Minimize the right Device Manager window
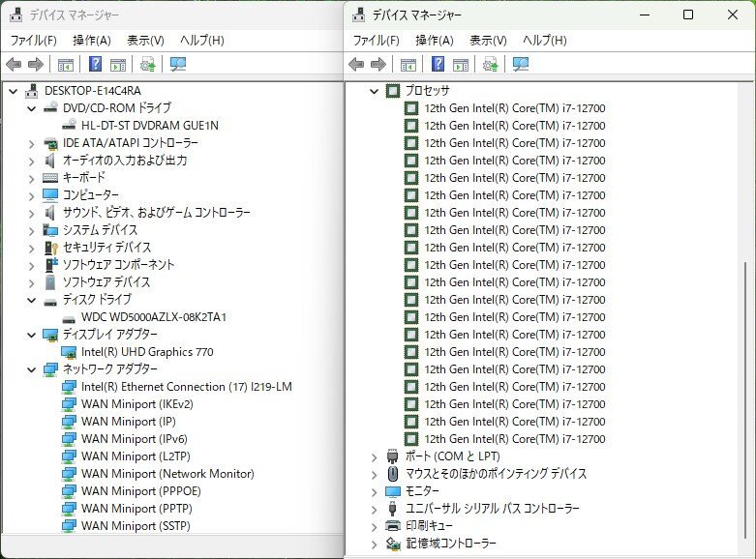 click(x=645, y=15)
